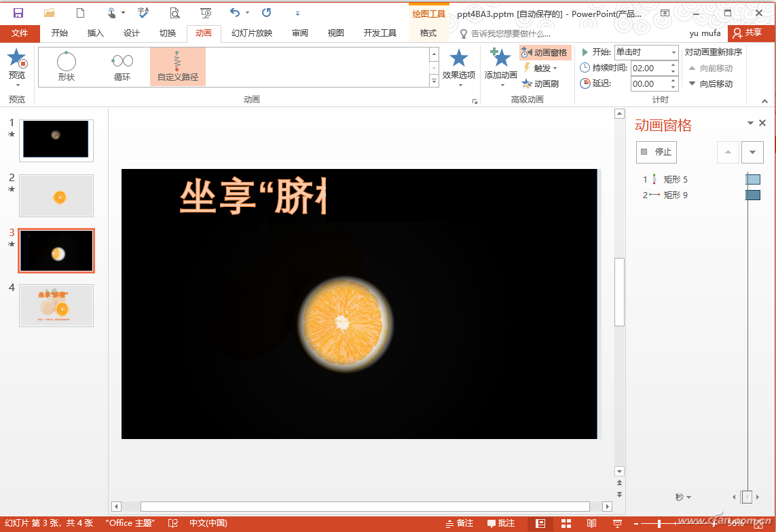Select the 循环 loop motion path
776x532 pixels.
(122, 66)
